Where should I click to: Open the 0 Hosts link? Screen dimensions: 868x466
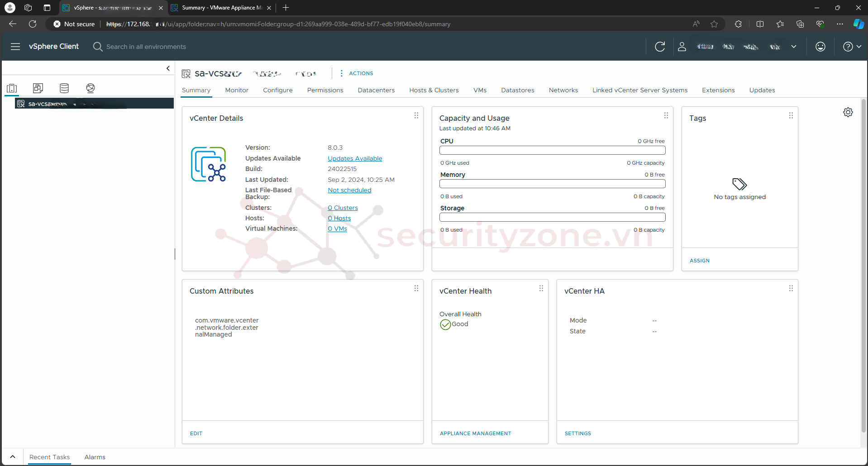339,218
